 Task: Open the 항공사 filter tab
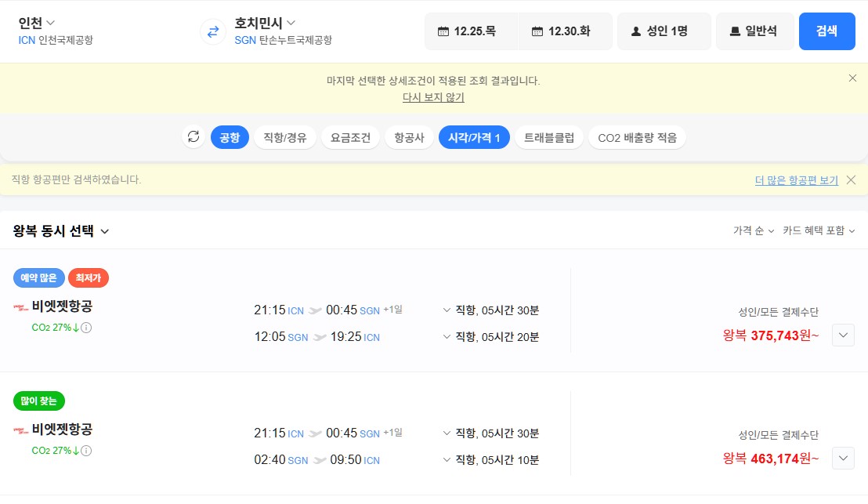tap(409, 137)
